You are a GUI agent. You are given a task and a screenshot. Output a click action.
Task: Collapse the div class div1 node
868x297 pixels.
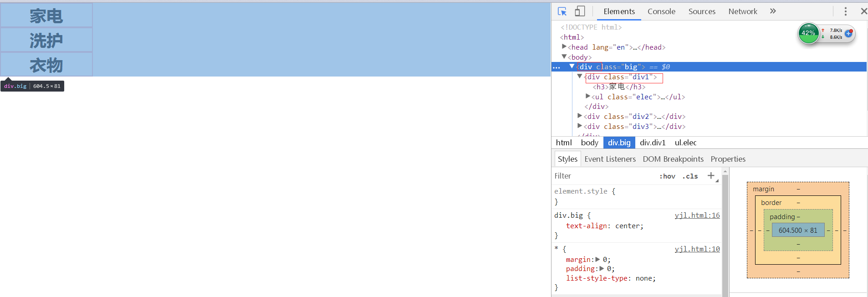(x=580, y=77)
